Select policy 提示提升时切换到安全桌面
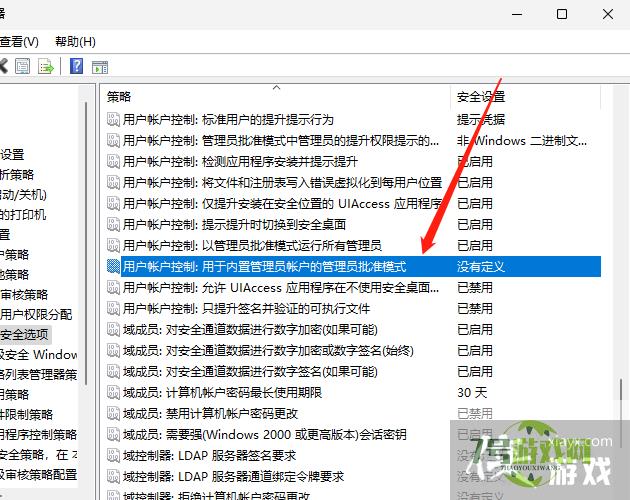 coord(234,224)
